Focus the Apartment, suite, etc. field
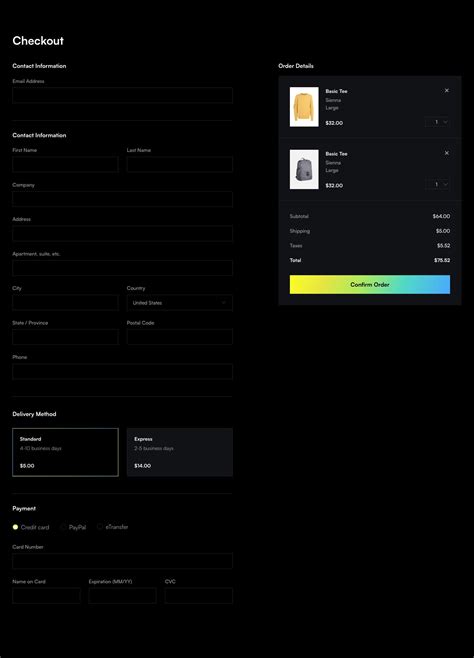 coord(122,268)
